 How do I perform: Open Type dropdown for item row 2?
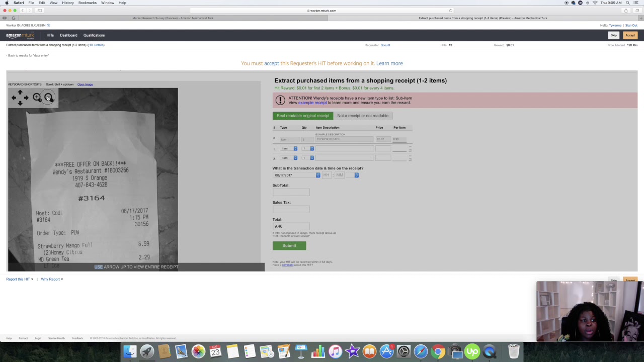pyautogui.click(x=289, y=158)
